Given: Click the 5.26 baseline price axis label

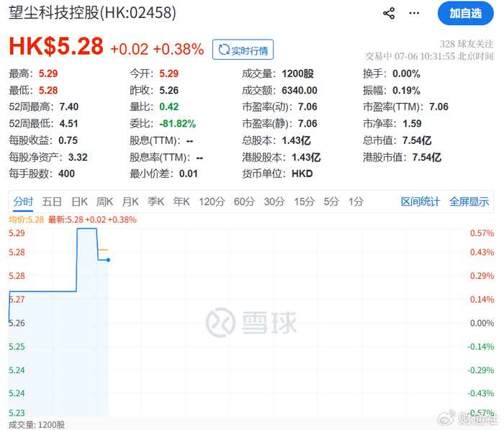Looking at the screenshot, I should [x=17, y=323].
